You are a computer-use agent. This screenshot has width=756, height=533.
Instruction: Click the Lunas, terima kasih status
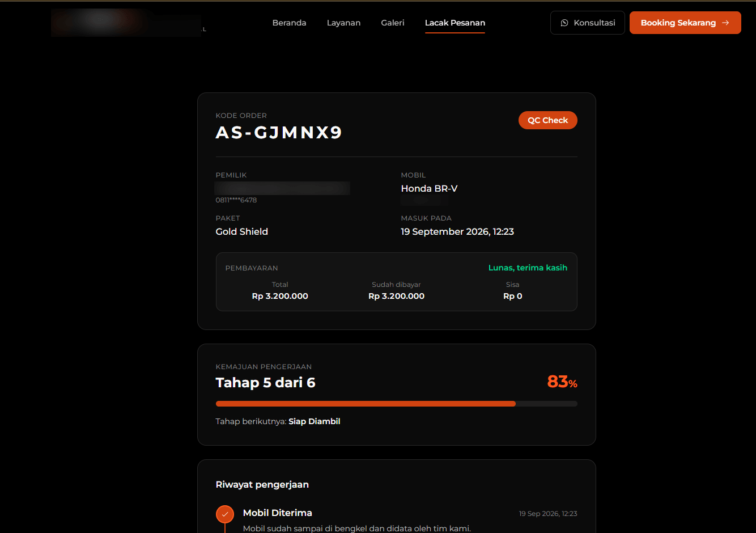pos(528,268)
